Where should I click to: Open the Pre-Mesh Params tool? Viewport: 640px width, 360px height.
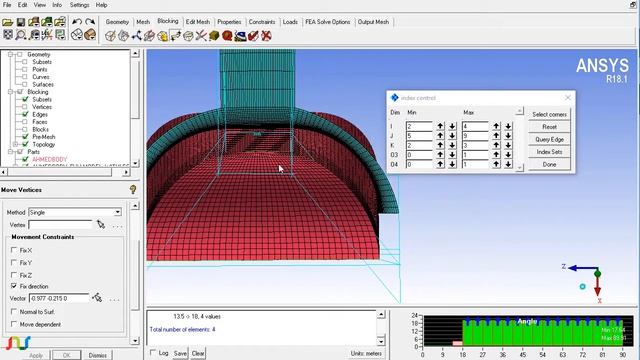(214, 36)
